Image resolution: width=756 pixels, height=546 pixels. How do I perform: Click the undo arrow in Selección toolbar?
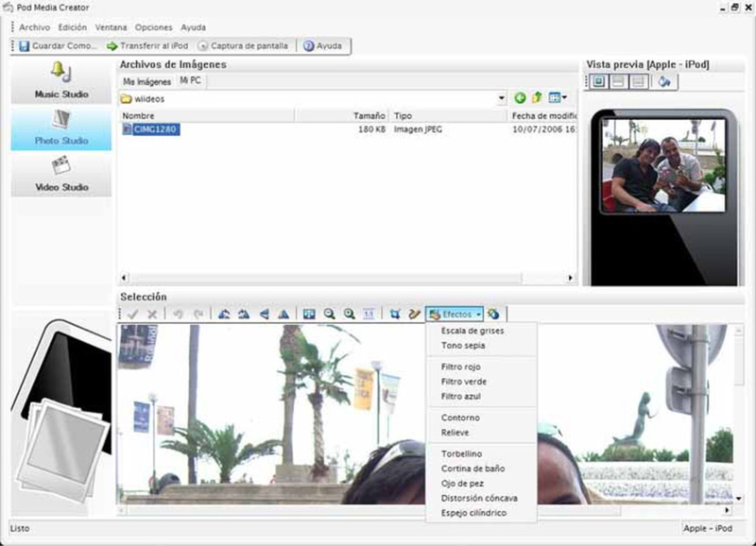tap(178, 315)
